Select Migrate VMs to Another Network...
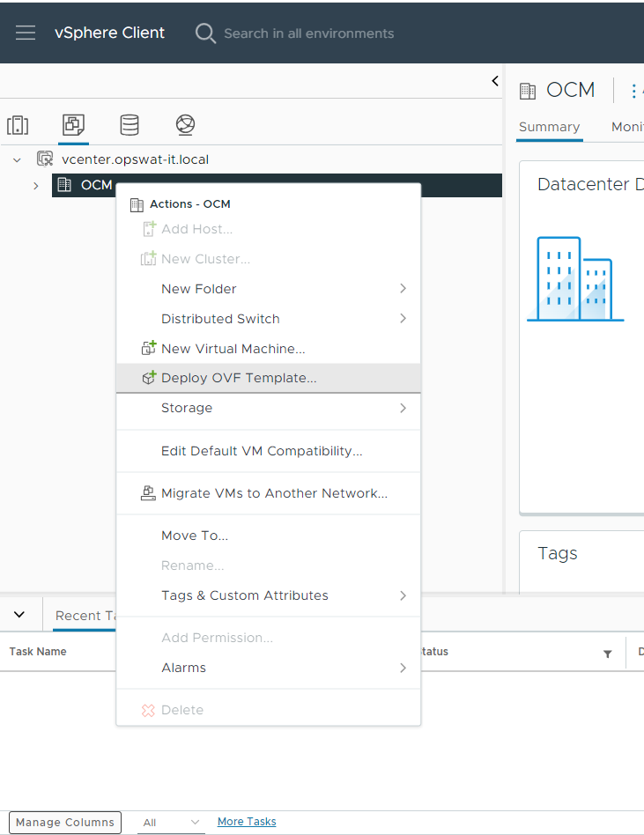The width and height of the screenshot is (644, 835). (x=269, y=493)
